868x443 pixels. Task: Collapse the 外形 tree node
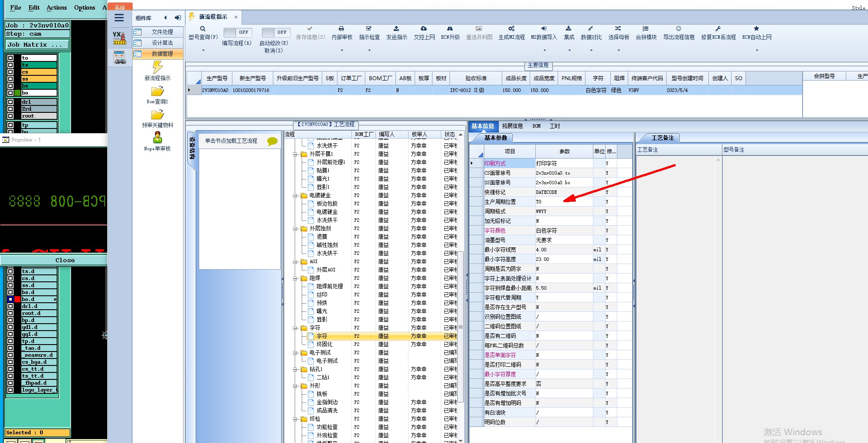295,386
